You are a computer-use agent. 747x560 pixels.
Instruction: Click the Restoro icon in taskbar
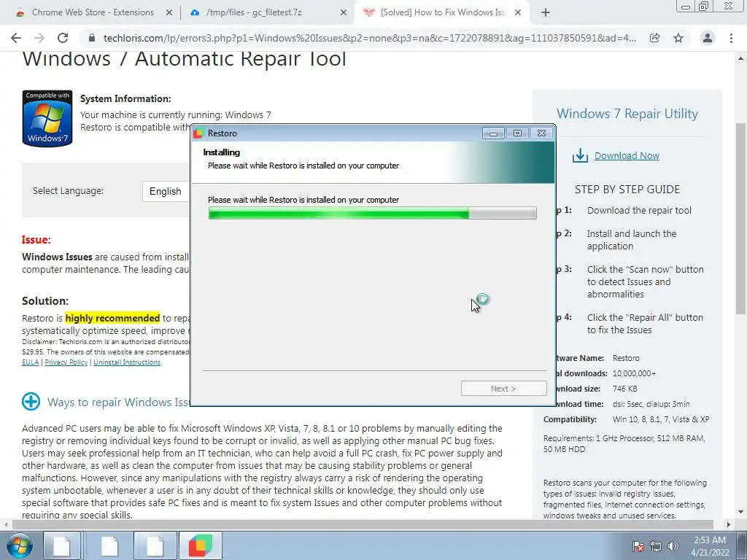pos(200,545)
